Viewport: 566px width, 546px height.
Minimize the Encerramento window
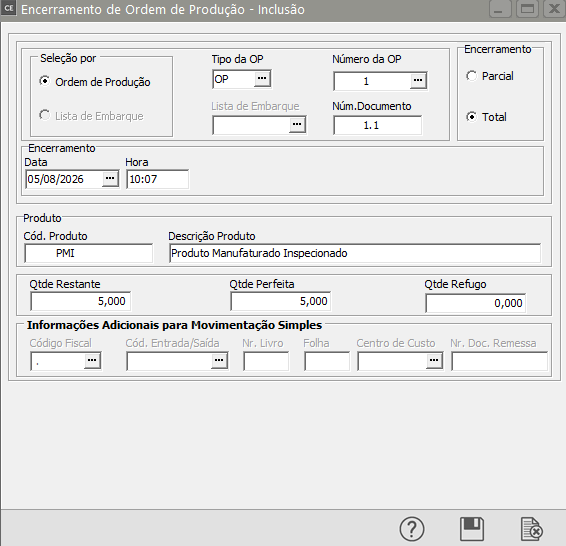(x=500, y=9)
